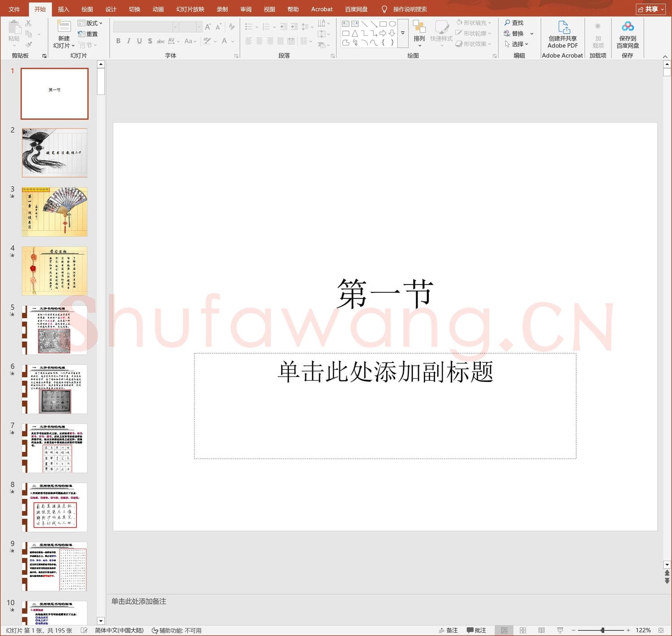Open the Layout (版式) dropdown

click(x=90, y=23)
